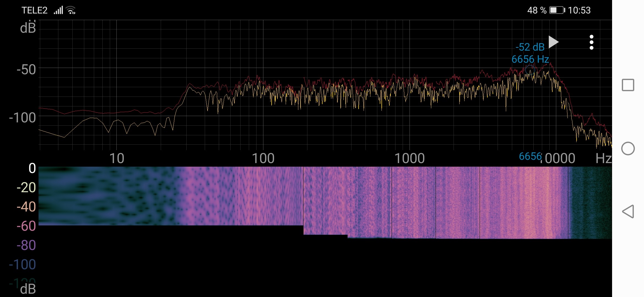Screen dimensions: 644x297
Task: Tap the -100 spectrum dB axis label
Action: point(23,118)
